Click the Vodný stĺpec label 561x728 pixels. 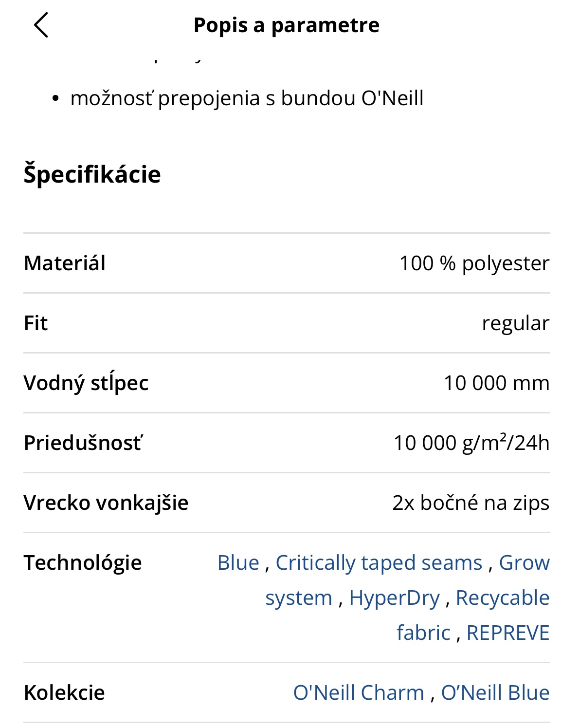point(86,383)
